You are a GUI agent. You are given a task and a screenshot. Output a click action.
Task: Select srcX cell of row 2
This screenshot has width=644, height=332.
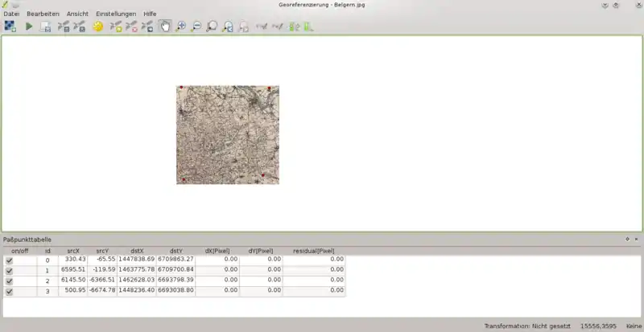73,281
